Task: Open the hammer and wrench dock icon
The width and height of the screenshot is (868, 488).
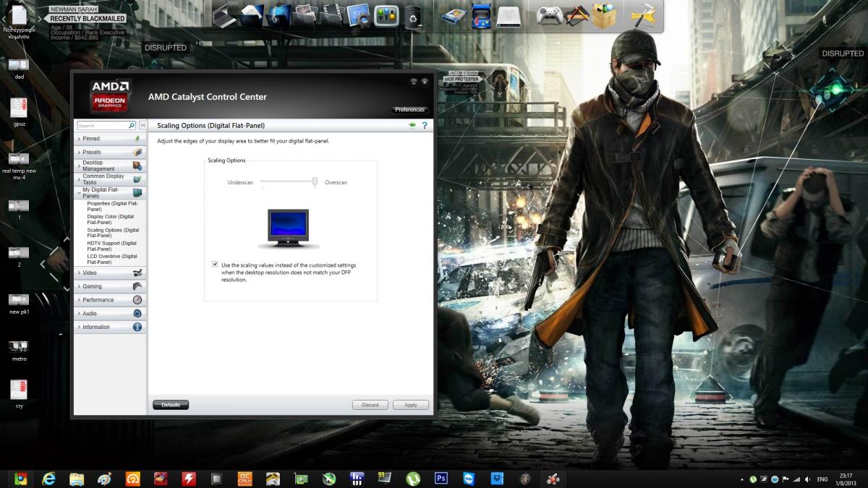Action: point(642,15)
